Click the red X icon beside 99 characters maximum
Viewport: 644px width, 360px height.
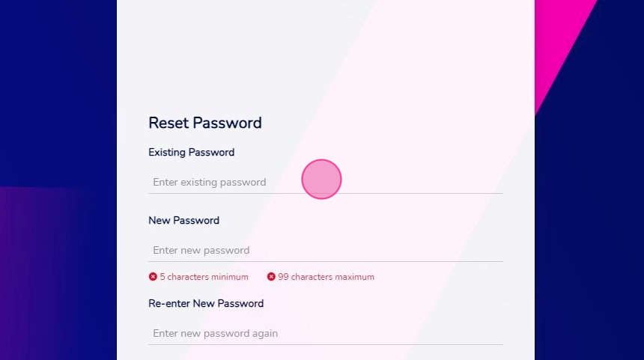(x=271, y=277)
